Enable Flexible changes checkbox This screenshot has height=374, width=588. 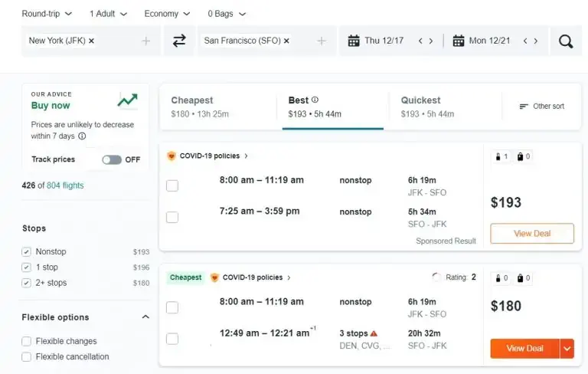pos(26,341)
